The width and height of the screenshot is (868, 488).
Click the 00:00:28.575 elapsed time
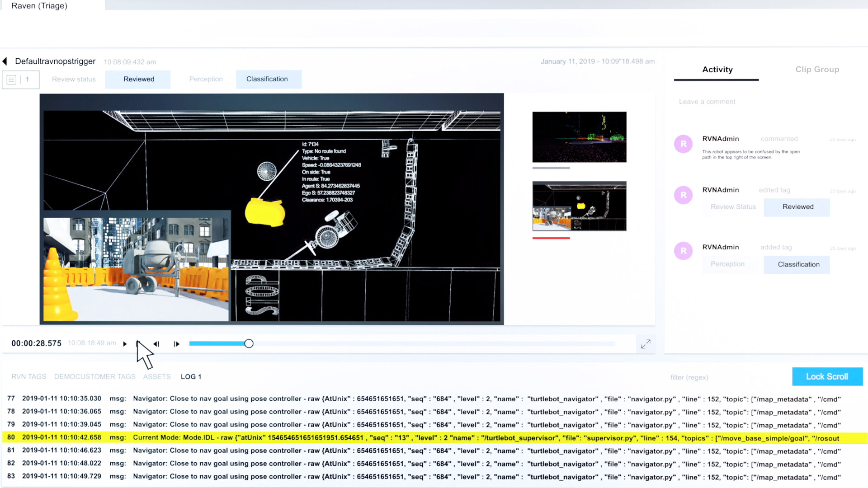(37, 343)
